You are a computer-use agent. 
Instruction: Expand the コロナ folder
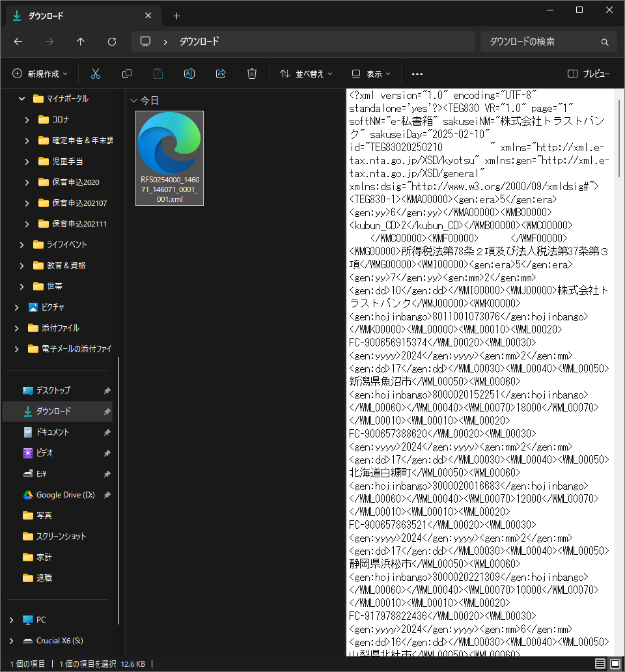coord(27,120)
